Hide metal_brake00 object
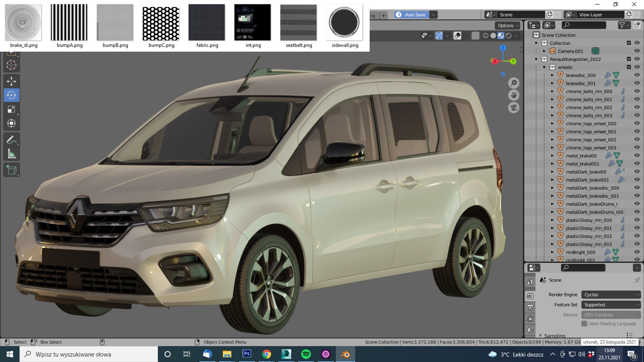The image size is (644, 362). pos(637,156)
